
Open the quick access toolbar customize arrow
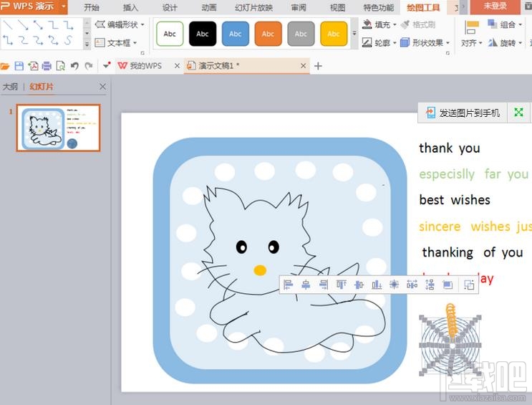[x=107, y=65]
